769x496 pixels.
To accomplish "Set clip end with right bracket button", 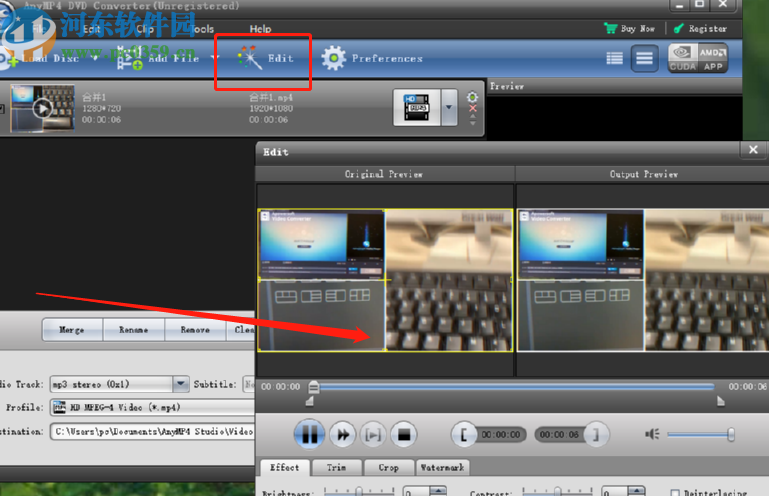I will point(596,435).
